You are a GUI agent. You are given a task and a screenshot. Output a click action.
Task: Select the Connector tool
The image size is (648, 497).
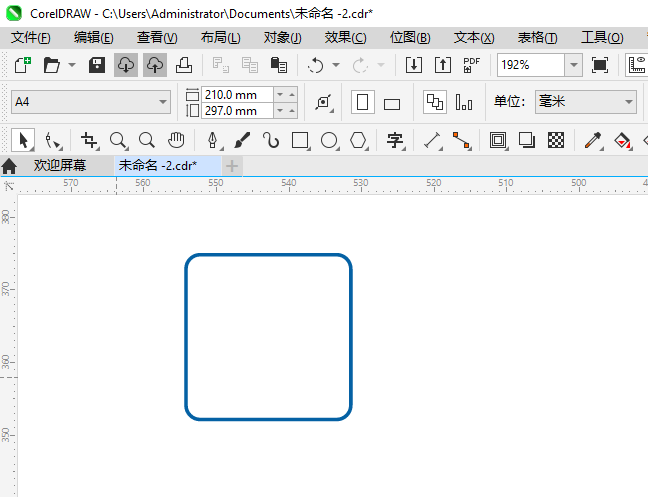pos(461,140)
